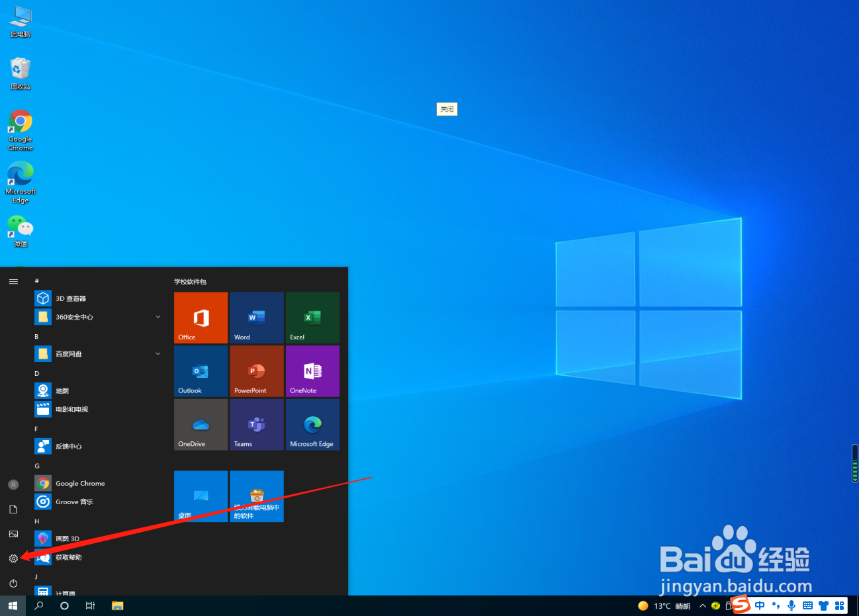This screenshot has height=616, width=859.
Task: Open the Sogou input icon in system tray
Action: (x=739, y=605)
